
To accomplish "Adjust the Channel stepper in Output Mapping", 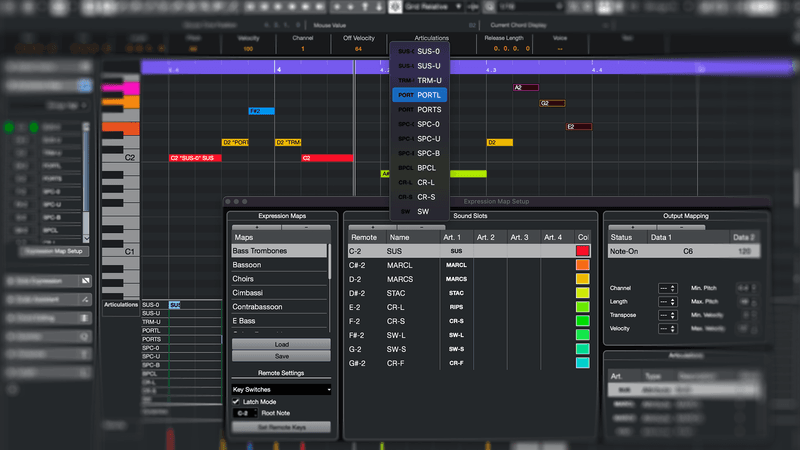I will [667, 288].
